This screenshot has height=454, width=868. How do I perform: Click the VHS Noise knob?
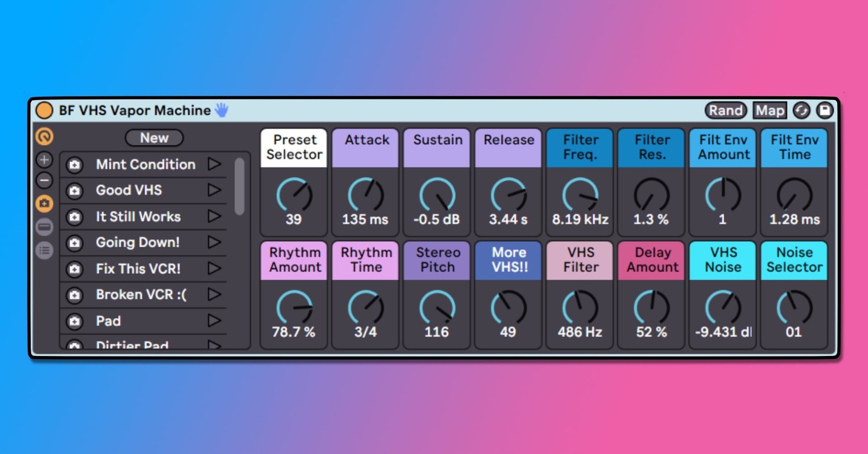[723, 308]
